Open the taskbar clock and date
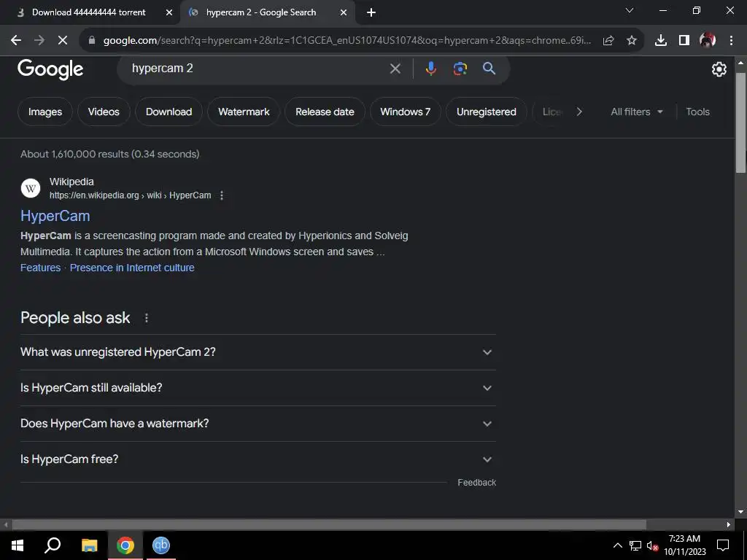Screen dimensions: 747x560 (684, 545)
